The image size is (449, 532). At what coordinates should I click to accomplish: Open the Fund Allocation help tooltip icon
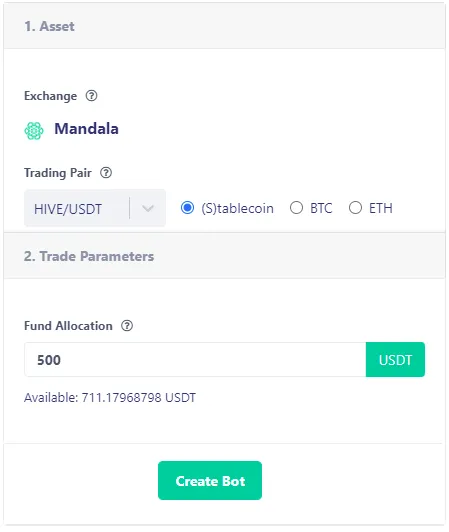pos(127,326)
